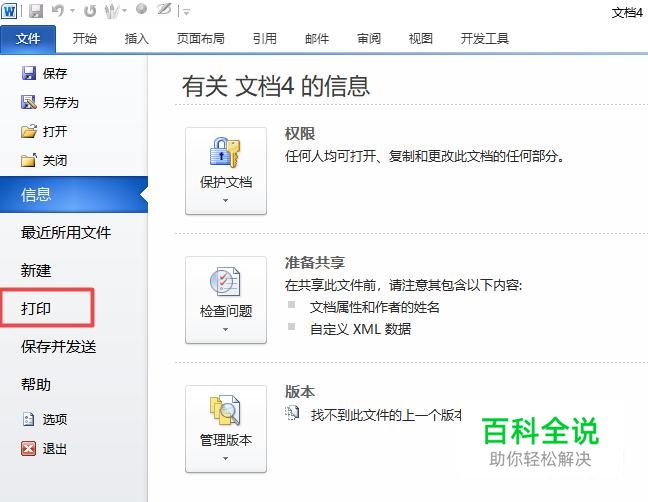The width and height of the screenshot is (648, 502).
Task: Click the 管理版本 button label
Action: [x=226, y=440]
